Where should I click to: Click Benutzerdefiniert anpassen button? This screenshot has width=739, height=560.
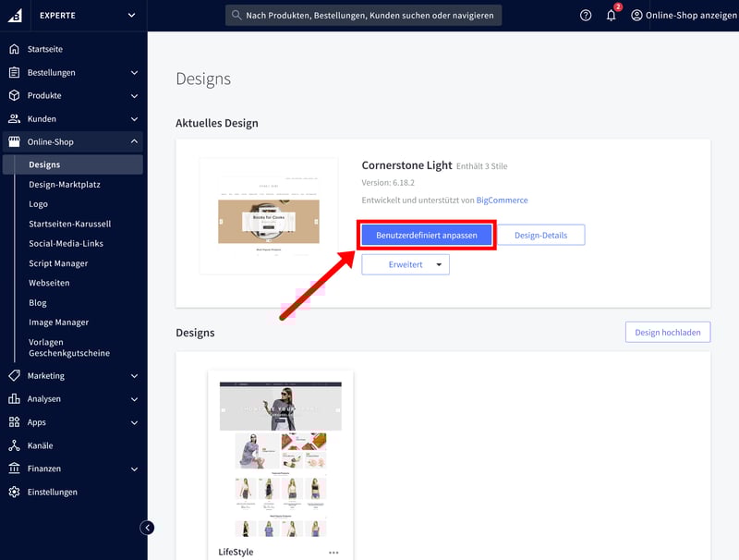tap(427, 236)
